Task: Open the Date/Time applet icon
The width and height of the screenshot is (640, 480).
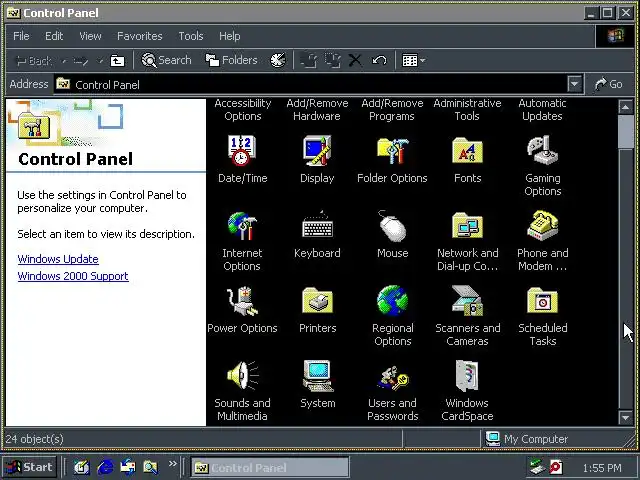Action: tap(242, 151)
